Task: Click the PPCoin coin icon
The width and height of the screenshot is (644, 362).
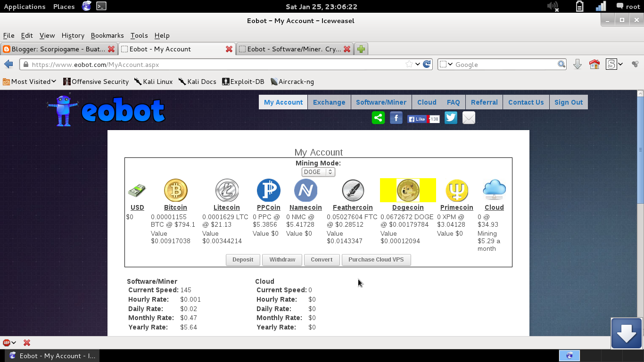Action: tap(268, 190)
